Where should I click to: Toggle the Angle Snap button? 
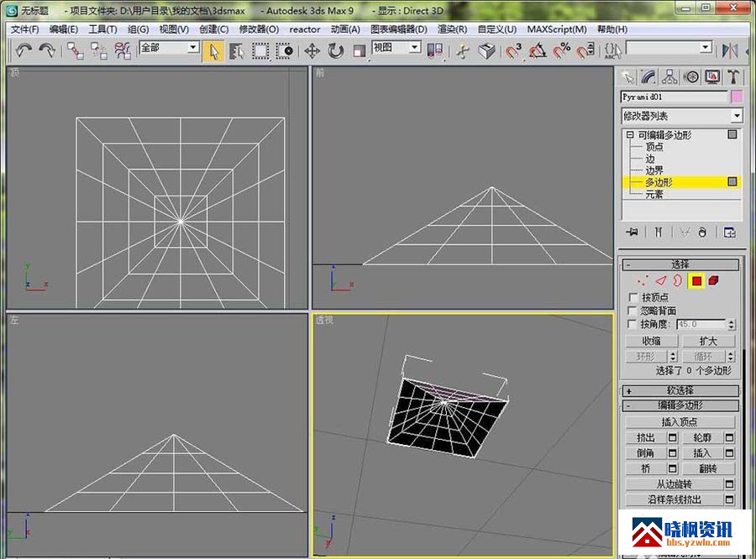pyautogui.click(x=538, y=51)
